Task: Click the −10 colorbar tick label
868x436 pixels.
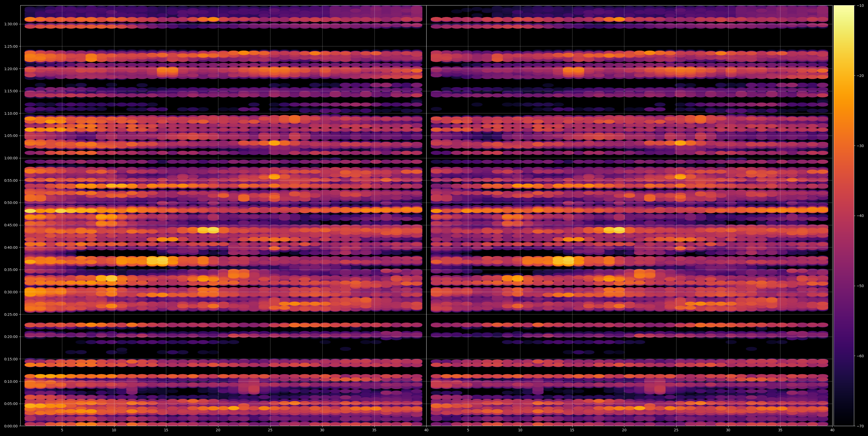Action: click(x=860, y=5)
